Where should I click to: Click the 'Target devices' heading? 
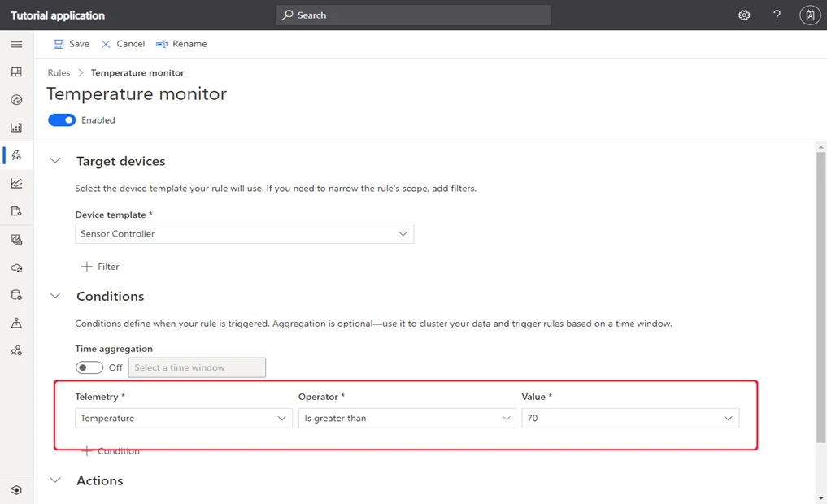[121, 161]
